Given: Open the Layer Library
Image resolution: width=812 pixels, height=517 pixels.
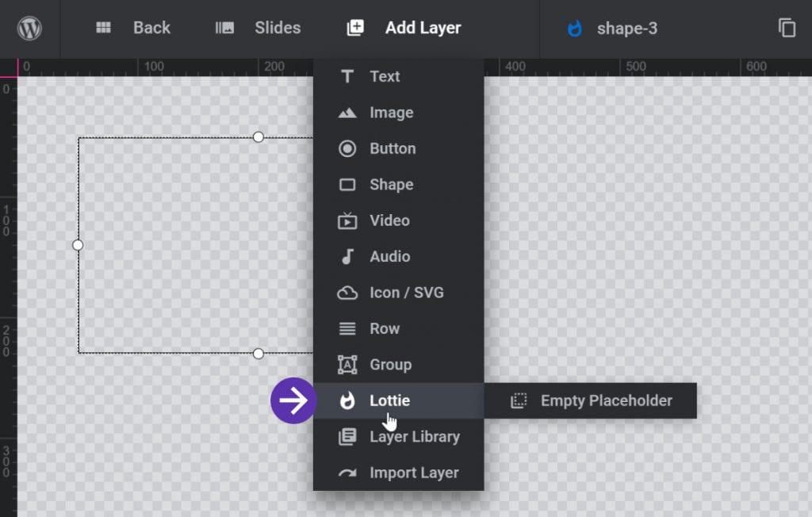Looking at the screenshot, I should tap(416, 436).
